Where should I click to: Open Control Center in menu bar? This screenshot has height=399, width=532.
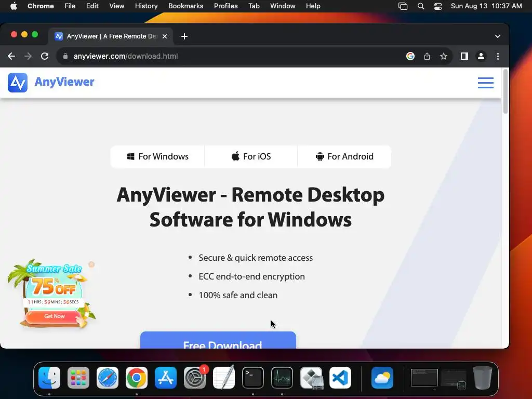(438, 6)
